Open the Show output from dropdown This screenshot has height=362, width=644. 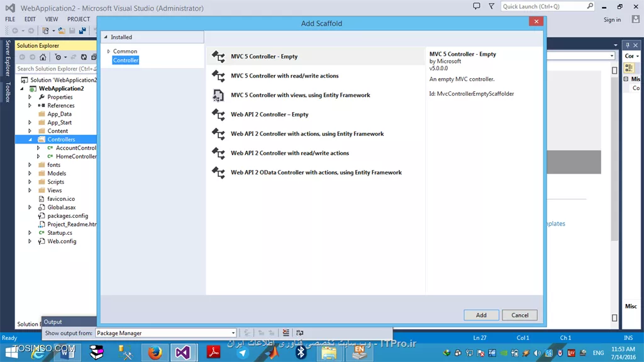coord(166,333)
